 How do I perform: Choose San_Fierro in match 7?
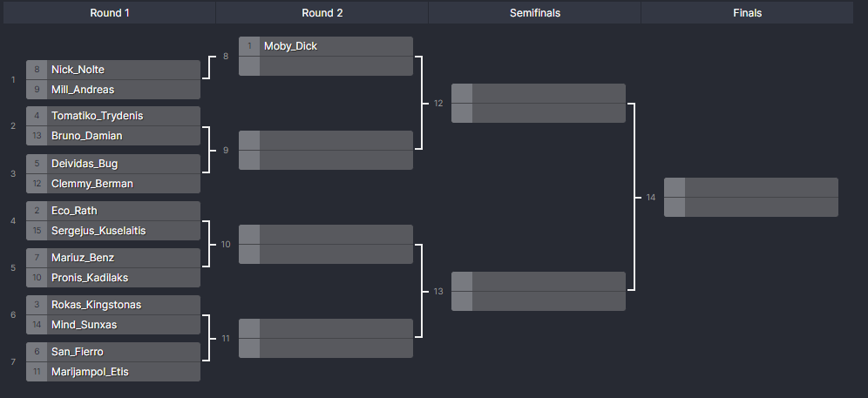(x=113, y=352)
